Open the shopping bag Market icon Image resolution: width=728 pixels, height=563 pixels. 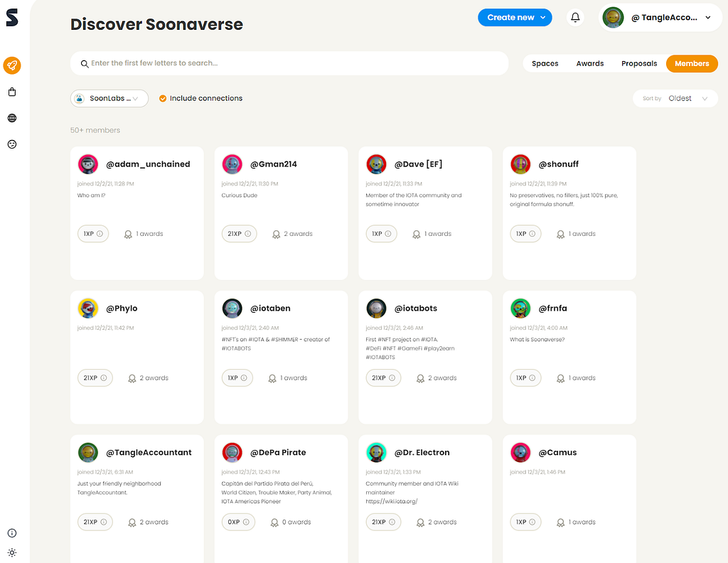(12, 92)
